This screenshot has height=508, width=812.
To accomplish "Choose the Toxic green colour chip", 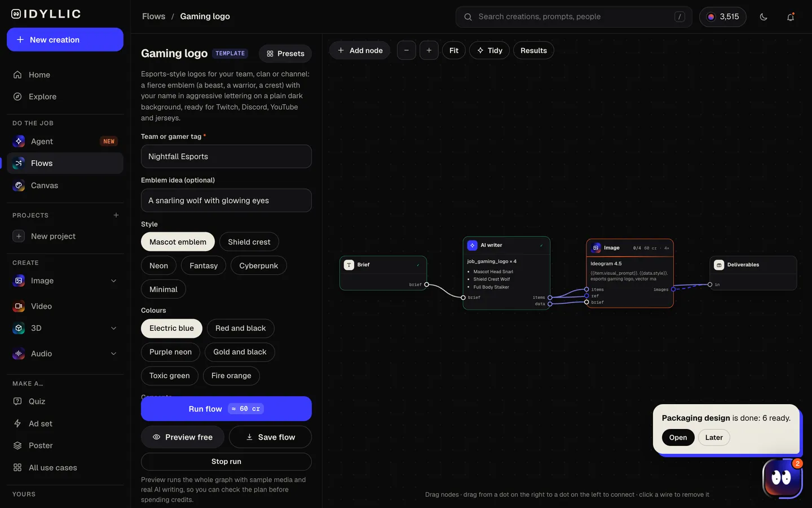I will coord(170,376).
